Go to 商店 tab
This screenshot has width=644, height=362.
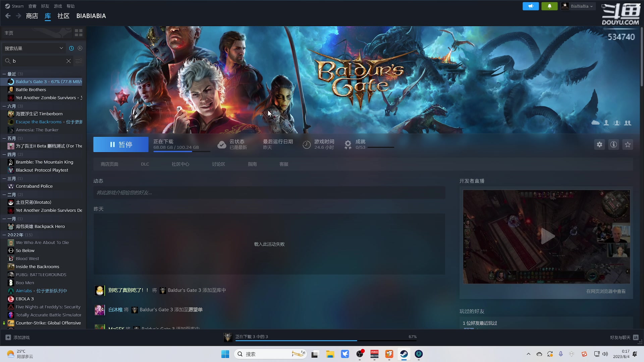(x=32, y=16)
